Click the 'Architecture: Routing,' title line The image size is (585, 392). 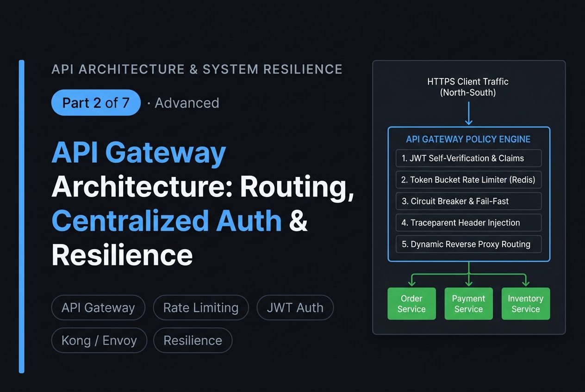tap(203, 187)
